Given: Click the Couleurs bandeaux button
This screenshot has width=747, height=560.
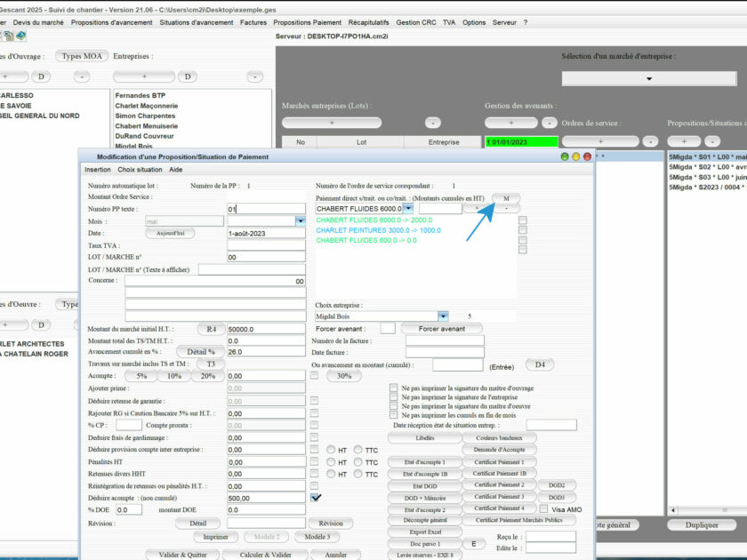Looking at the screenshot, I should tap(499, 438).
